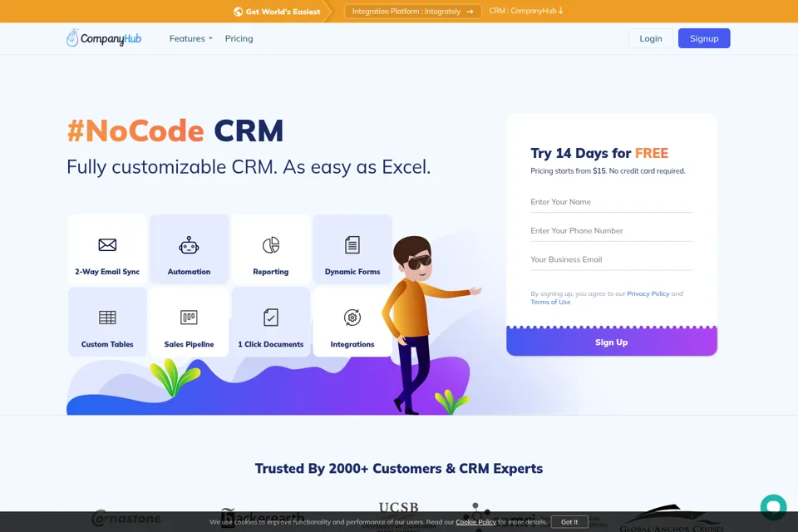Open the Features dropdown menu

[191, 39]
